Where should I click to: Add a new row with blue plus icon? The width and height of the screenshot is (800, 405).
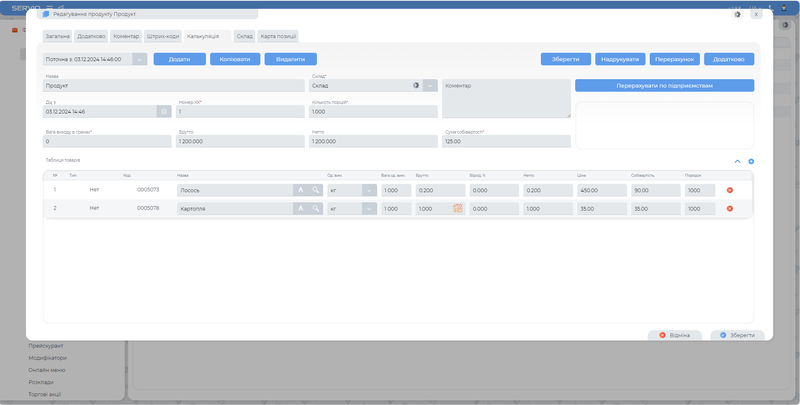(751, 161)
